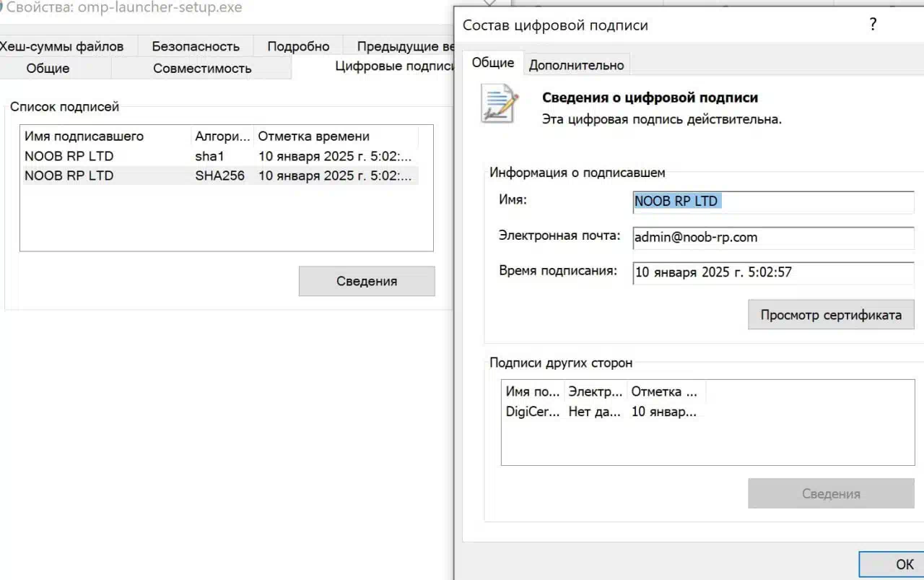The image size is (924, 580).
Task: Select the NOOB RP LTD SHA256 signature row
Action: (220, 176)
